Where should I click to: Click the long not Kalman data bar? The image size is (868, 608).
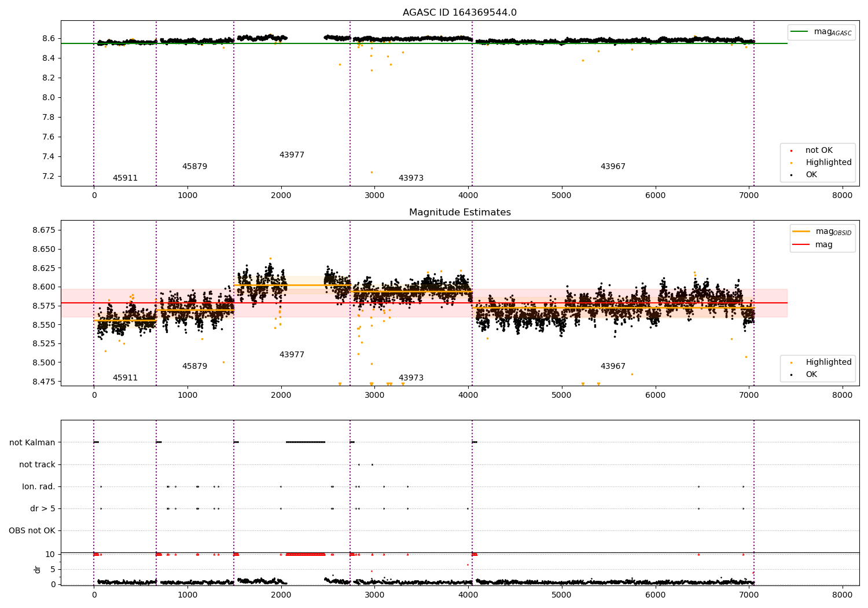point(306,442)
